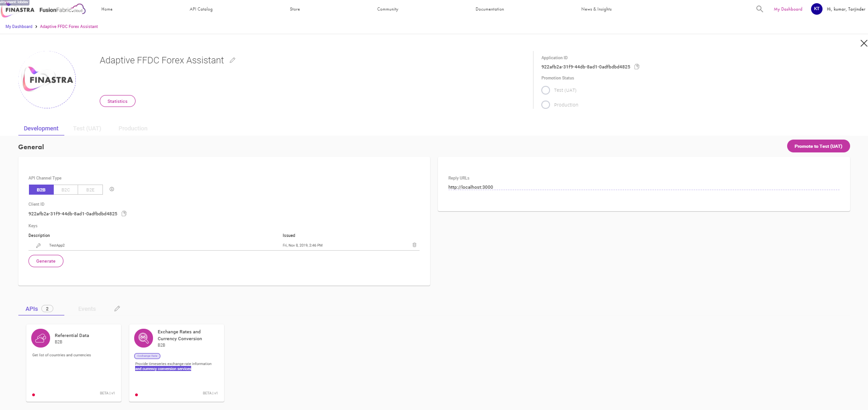Image resolution: width=868 pixels, height=410 pixels.
Task: Click the Adaptive FFDC Forex Assistant heading
Action: (x=162, y=60)
